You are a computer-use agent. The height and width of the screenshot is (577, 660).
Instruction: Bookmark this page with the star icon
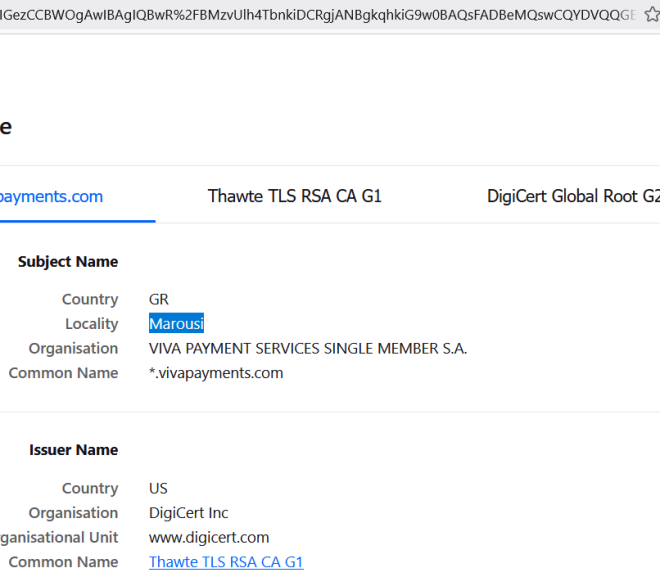pos(653,15)
